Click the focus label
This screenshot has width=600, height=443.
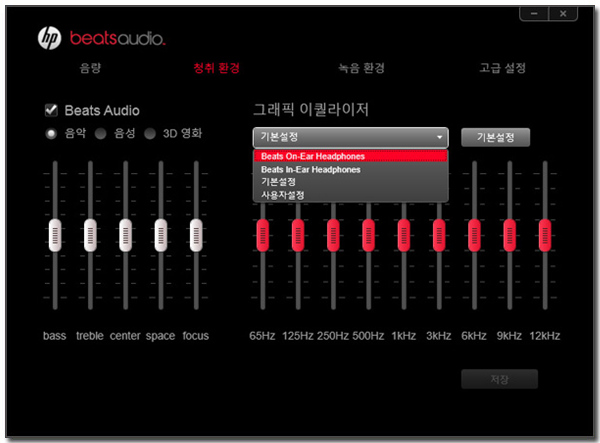pyautogui.click(x=196, y=336)
